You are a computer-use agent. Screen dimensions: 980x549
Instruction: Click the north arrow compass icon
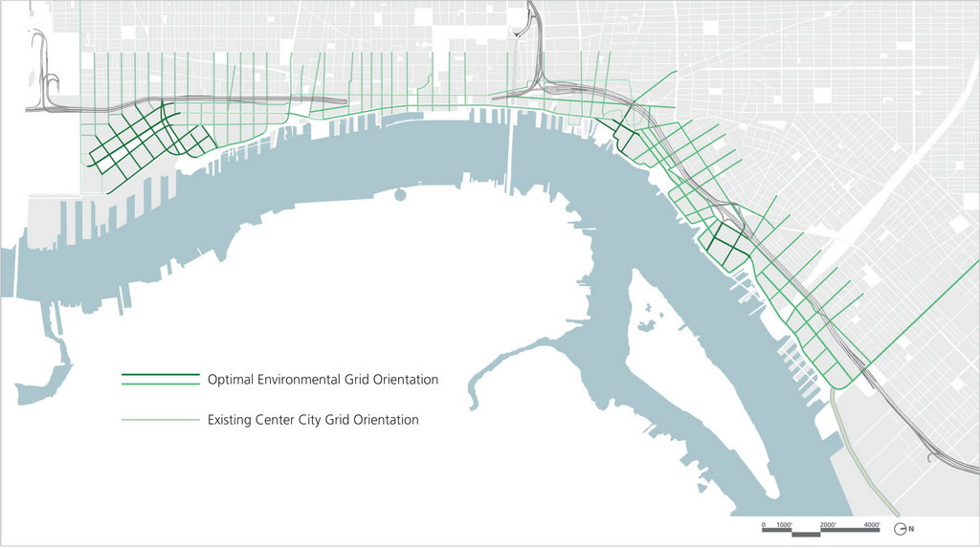click(900, 528)
